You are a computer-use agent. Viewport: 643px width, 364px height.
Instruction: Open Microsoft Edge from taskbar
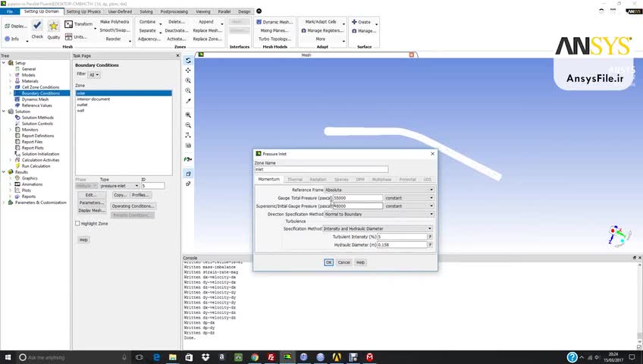156,357
